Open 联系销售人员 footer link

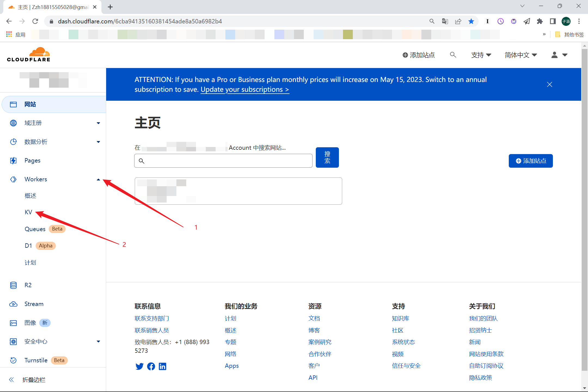pyautogui.click(x=152, y=330)
